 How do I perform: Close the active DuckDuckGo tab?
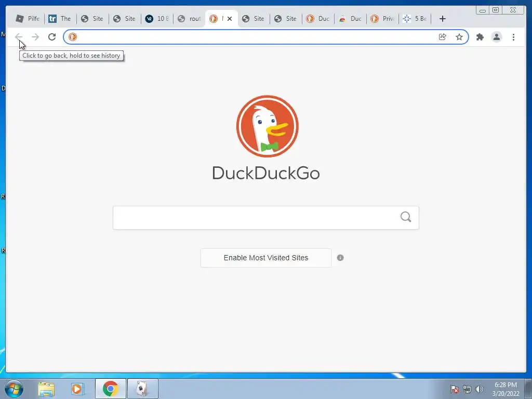coord(230,19)
